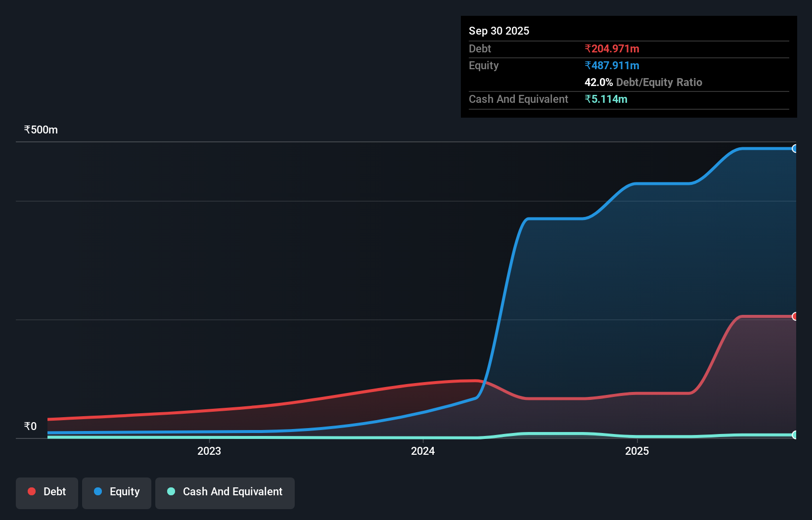Select the red Debt endpoint marker on chart
Screen dimensions: 812x520
coord(795,316)
